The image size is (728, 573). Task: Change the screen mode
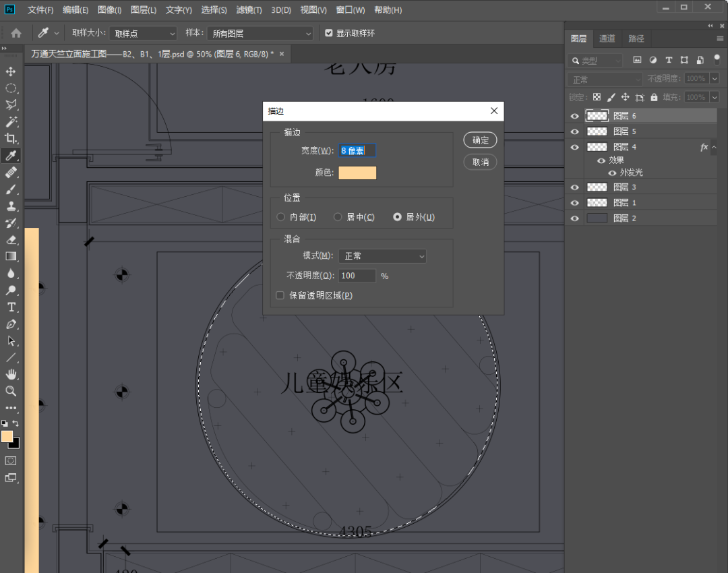pos(11,478)
